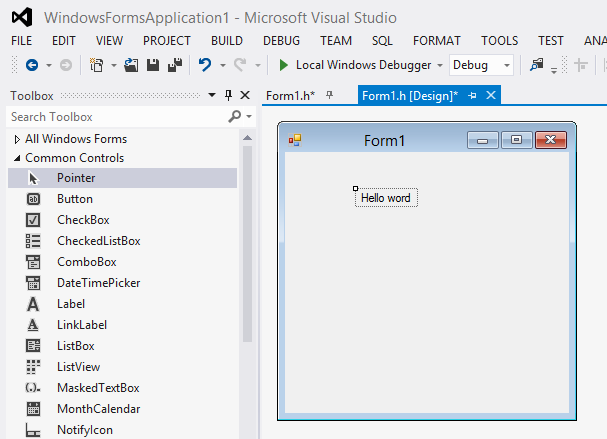Select the ListView control icon
This screenshot has width=607, height=439.
click(33, 367)
